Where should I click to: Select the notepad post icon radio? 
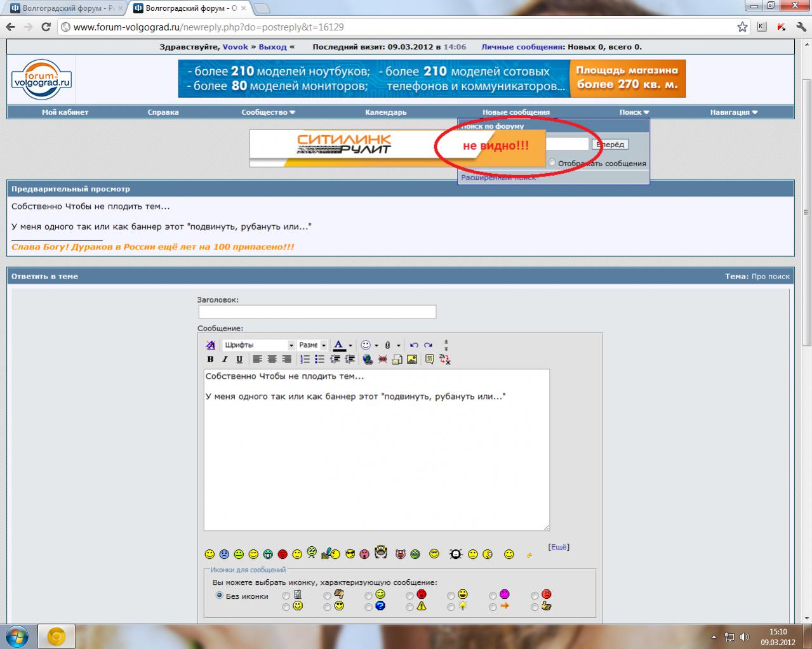(x=286, y=596)
